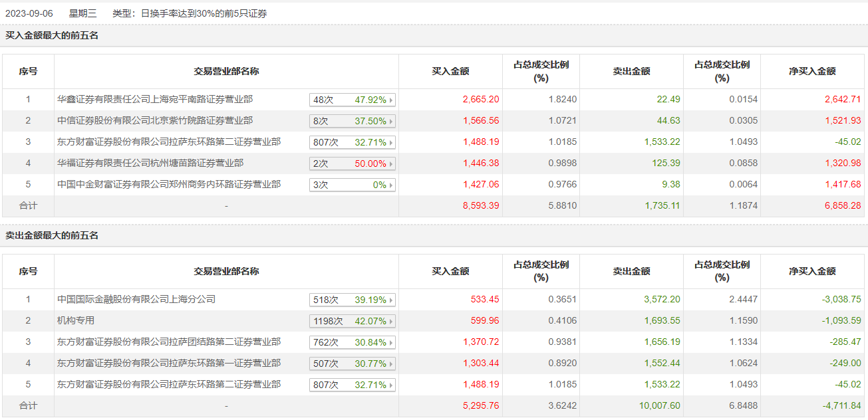Expand the 1198次 42.07% box for 机构专用
This screenshot has width=868, height=420.
[x=353, y=321]
